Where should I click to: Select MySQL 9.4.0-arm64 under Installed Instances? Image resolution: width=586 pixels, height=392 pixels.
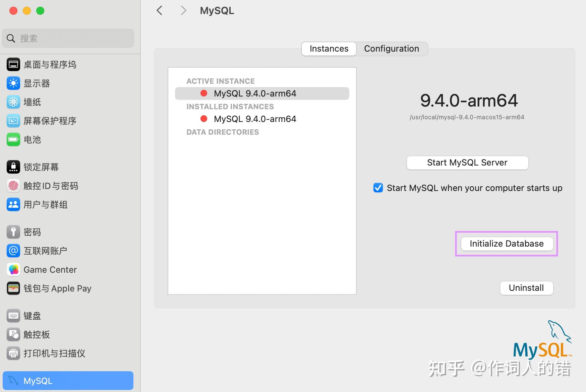coord(255,119)
